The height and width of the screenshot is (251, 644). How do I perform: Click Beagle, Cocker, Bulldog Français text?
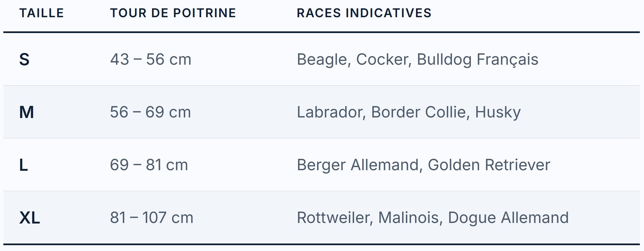point(418,60)
